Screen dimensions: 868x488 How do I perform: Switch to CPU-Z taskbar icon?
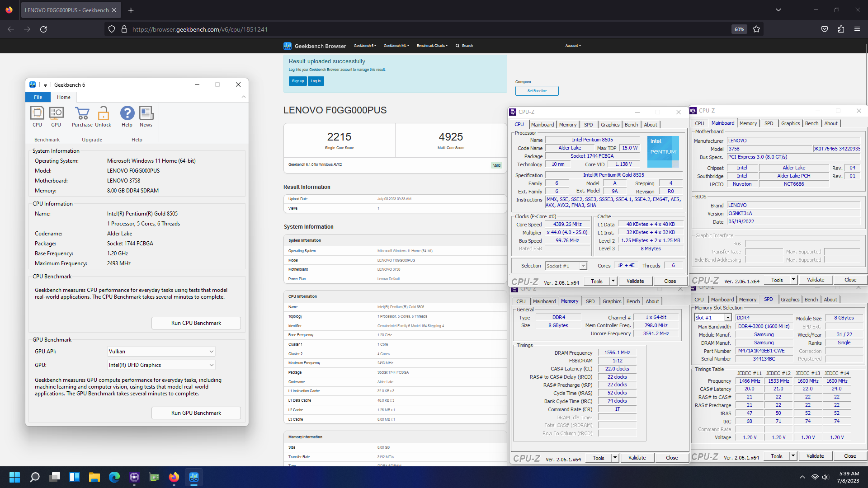134,477
